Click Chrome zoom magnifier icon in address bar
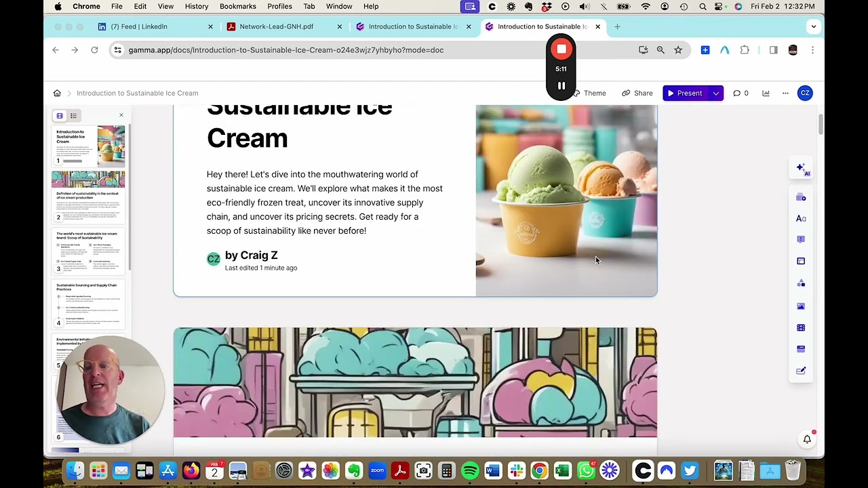This screenshot has height=488, width=868. click(660, 49)
